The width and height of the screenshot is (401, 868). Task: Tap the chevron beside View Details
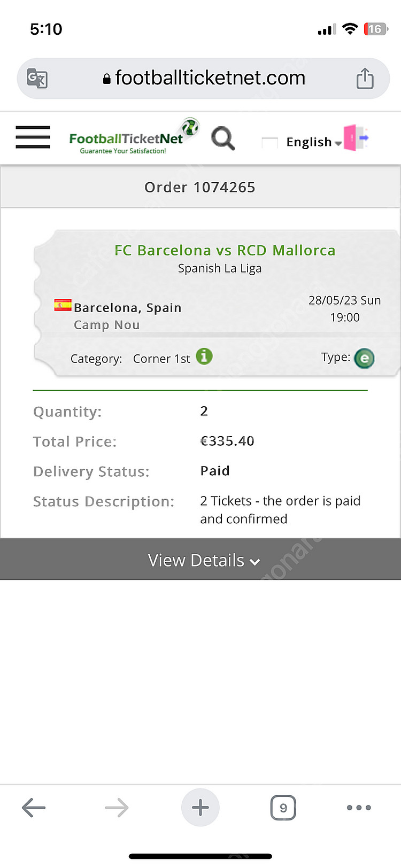click(255, 562)
